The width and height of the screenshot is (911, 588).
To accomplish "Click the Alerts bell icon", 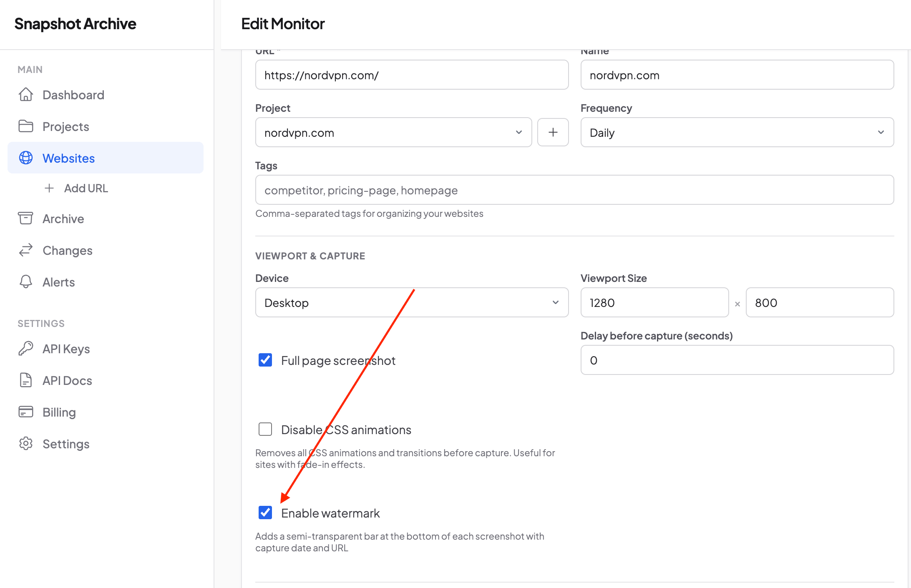I will pyautogui.click(x=26, y=282).
